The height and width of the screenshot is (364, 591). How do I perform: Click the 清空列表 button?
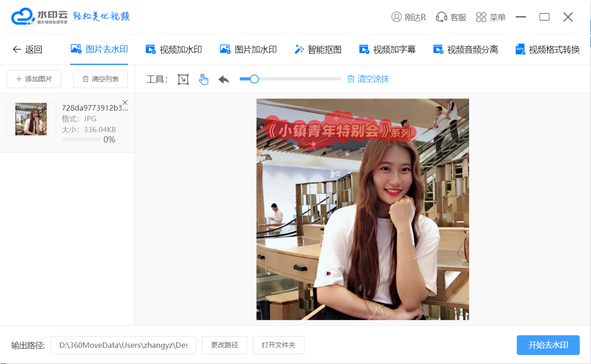(x=100, y=79)
